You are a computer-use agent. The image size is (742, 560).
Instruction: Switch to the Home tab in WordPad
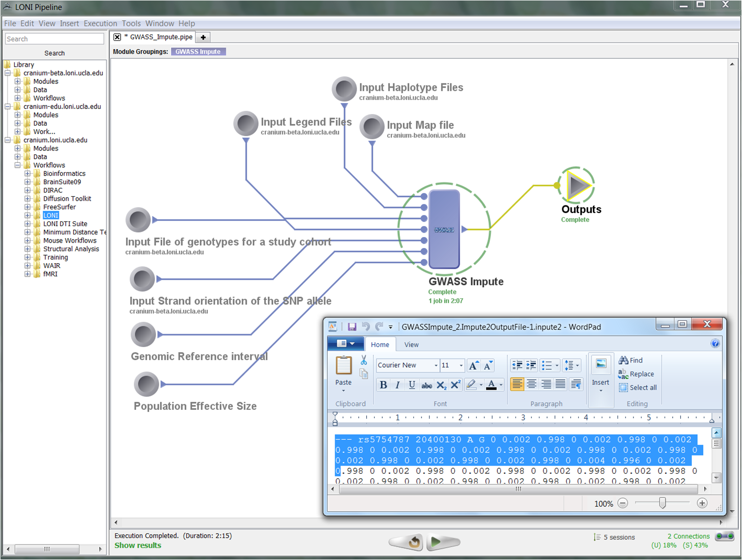point(380,345)
